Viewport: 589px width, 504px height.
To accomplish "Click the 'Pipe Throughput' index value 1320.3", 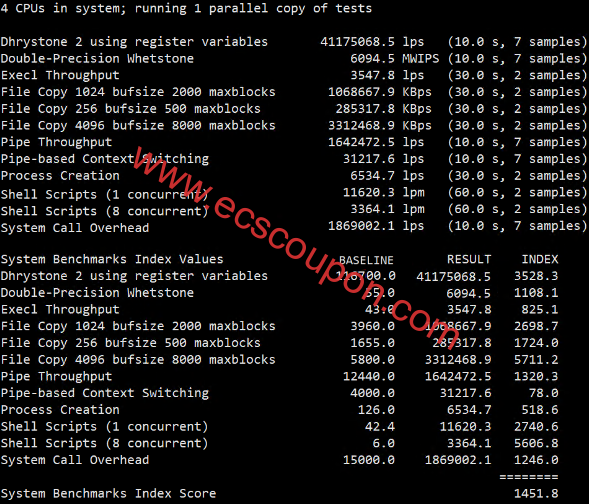I will [x=536, y=376].
